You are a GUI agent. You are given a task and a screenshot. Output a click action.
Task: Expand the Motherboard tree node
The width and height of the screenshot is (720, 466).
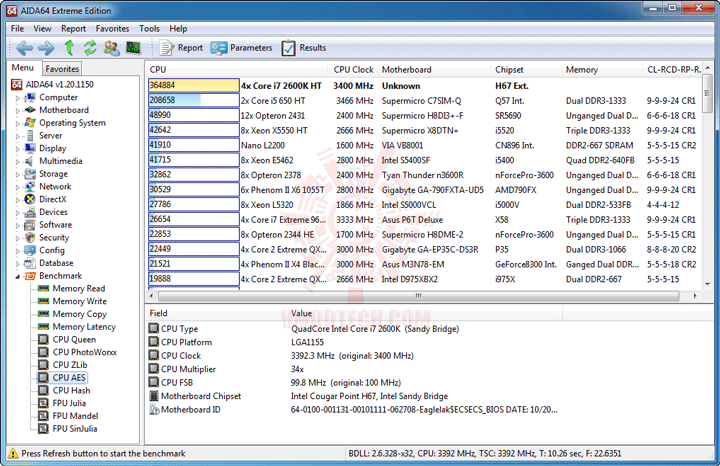click(x=17, y=111)
